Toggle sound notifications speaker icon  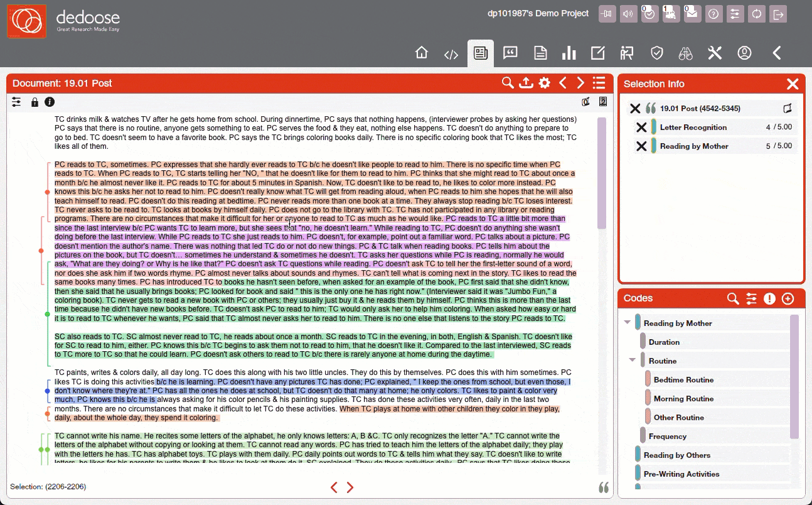[628, 13]
